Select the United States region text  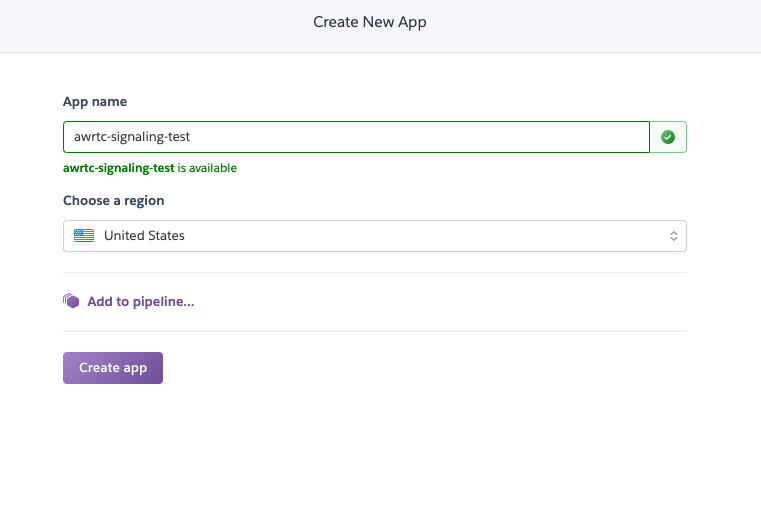click(x=144, y=236)
